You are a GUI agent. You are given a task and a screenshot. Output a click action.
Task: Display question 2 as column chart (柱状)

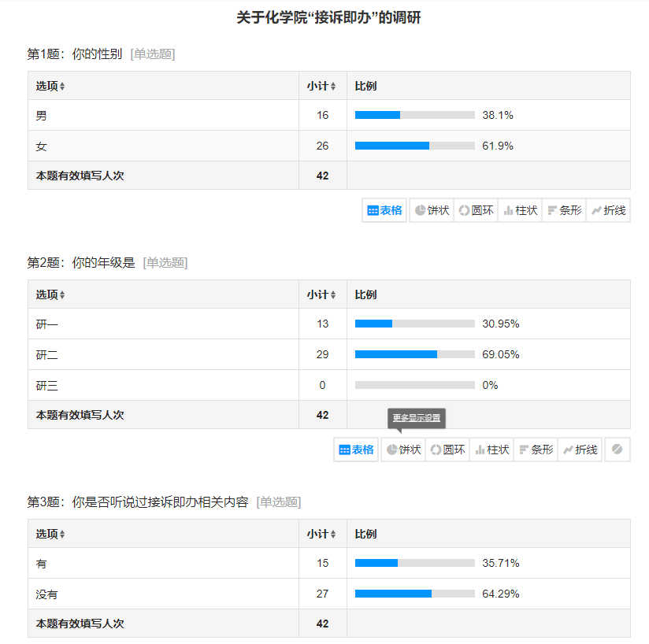tap(491, 450)
